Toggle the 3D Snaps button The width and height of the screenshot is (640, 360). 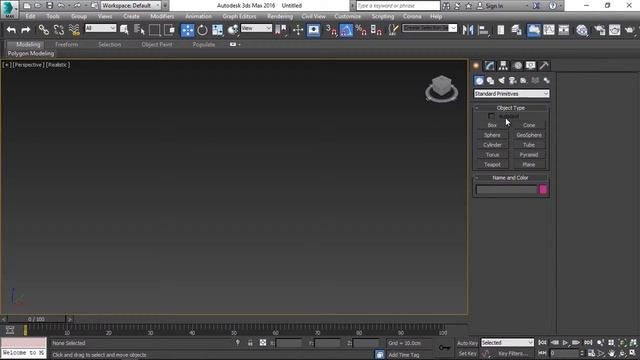click(331, 30)
